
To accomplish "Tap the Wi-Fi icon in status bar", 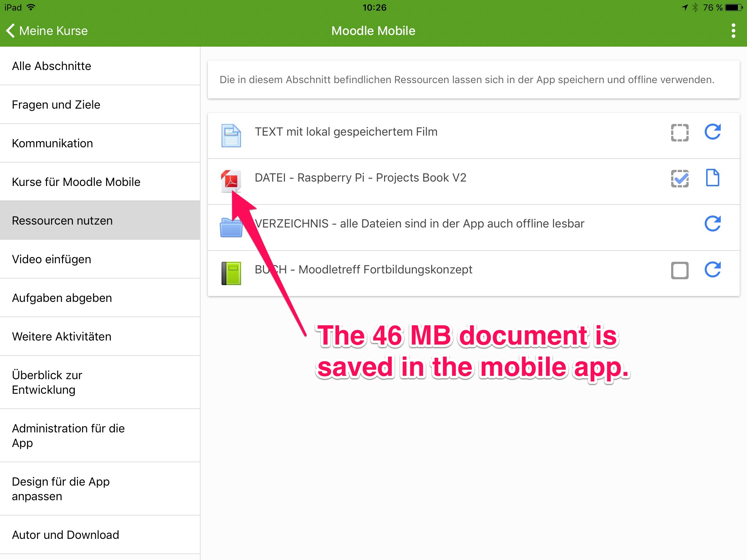I will point(31,7).
